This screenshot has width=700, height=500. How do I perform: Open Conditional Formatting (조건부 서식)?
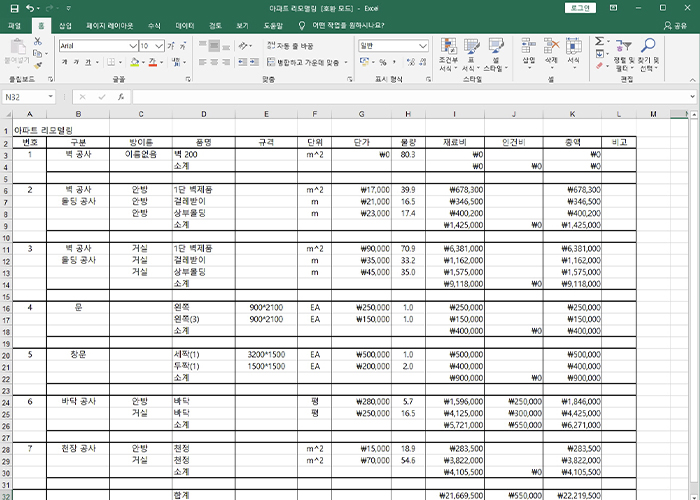tap(448, 55)
